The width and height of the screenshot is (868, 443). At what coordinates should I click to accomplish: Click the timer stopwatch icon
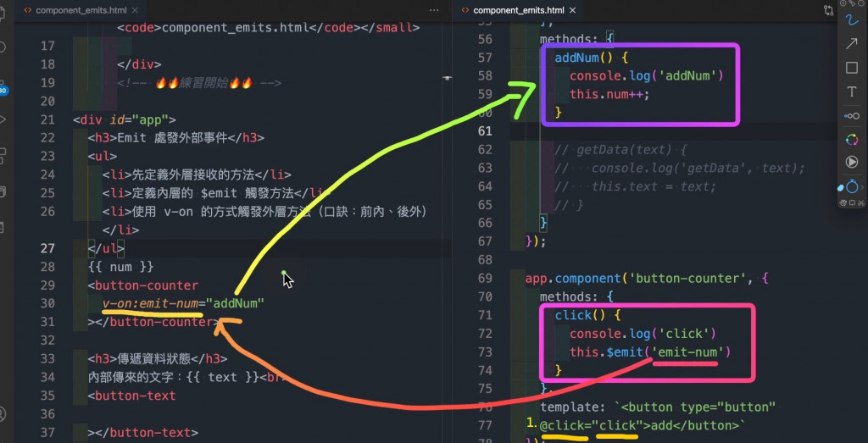[852, 186]
